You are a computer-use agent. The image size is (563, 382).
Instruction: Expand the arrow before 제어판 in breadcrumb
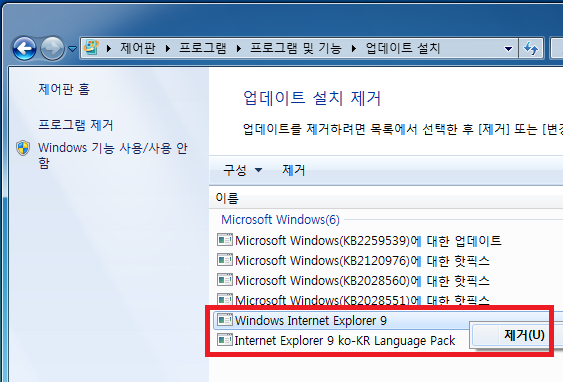[109, 48]
